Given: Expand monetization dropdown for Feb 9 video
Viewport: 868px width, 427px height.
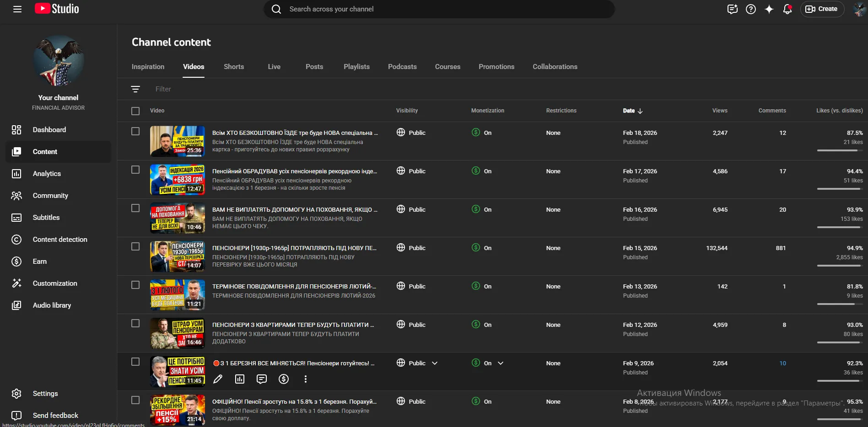Looking at the screenshot, I should pos(501,363).
